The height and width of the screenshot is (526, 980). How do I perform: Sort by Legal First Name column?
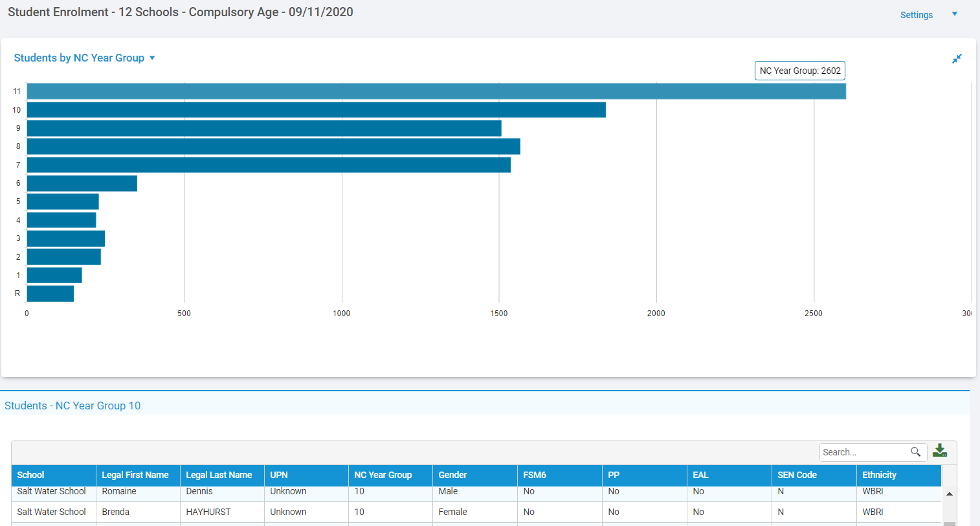[x=135, y=475]
